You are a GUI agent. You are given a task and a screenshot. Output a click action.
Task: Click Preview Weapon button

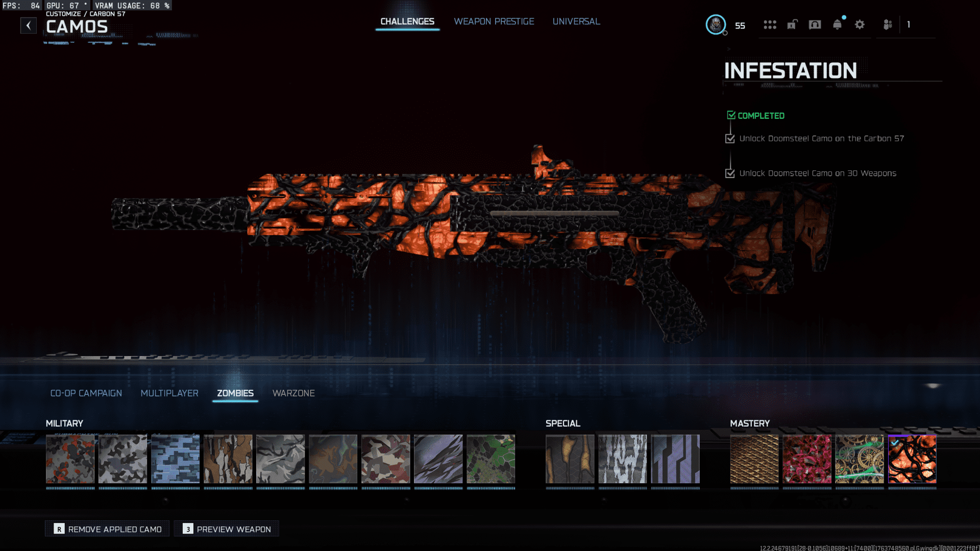coord(227,529)
